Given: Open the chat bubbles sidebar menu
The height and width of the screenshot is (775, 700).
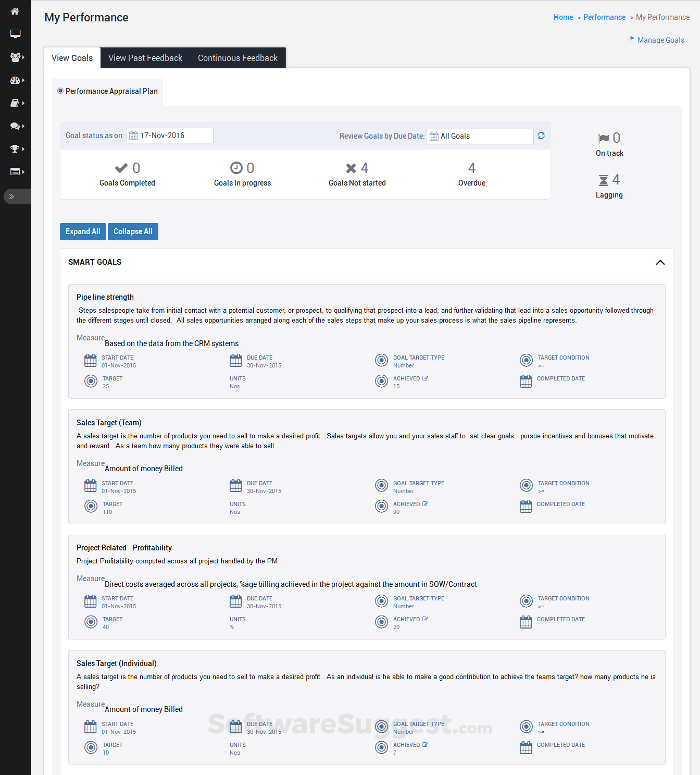Looking at the screenshot, I should (16, 126).
